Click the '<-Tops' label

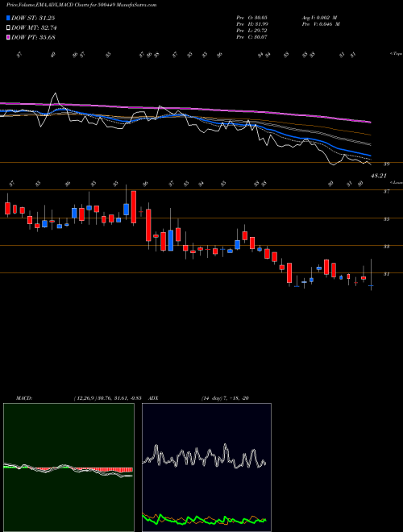coord(396,53)
